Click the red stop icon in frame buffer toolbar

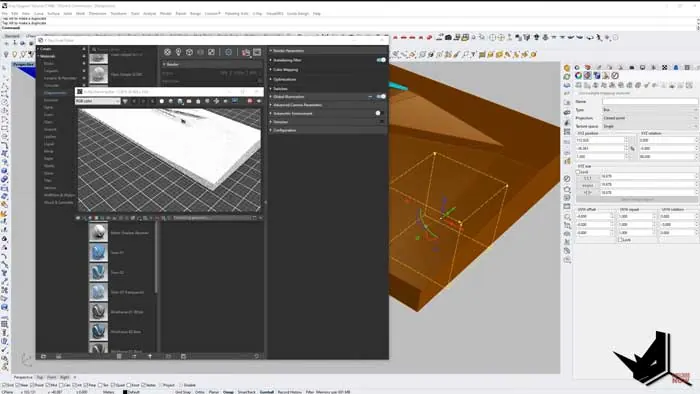pos(250,101)
